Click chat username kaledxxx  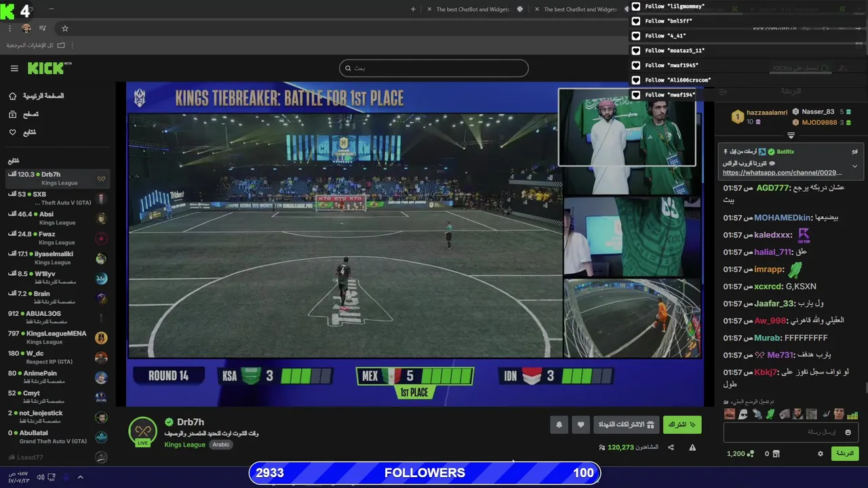(773, 235)
